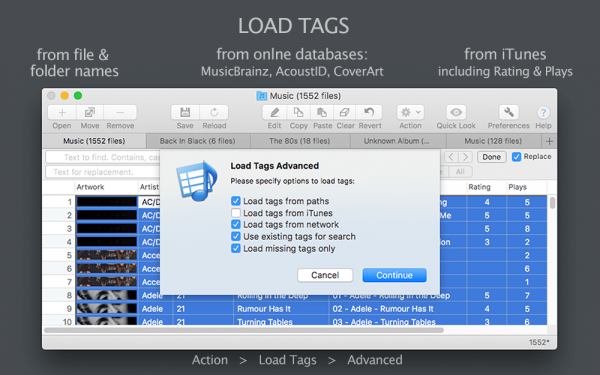Click in Text for replacement field

(x=103, y=172)
